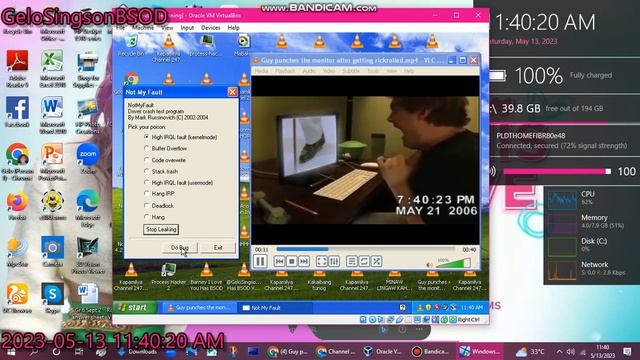Click the VLC seek progress bar
The height and width of the screenshot is (360, 640).
coord(365,249)
